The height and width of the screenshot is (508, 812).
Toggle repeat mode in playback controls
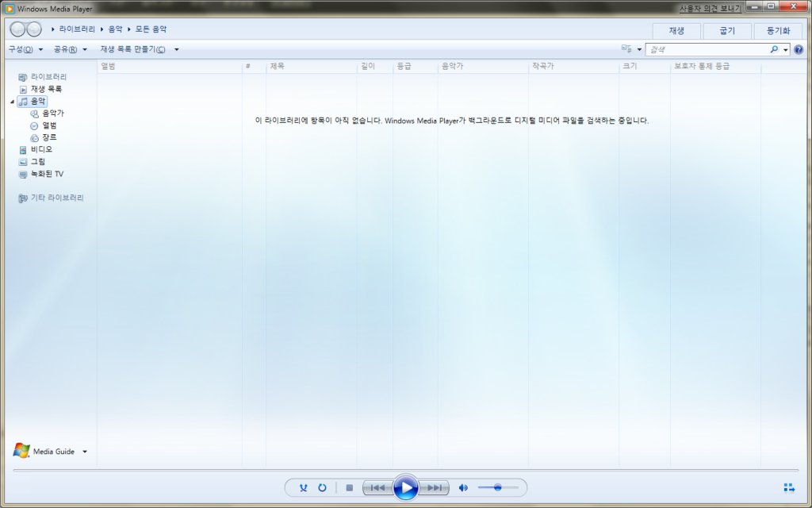click(322, 488)
